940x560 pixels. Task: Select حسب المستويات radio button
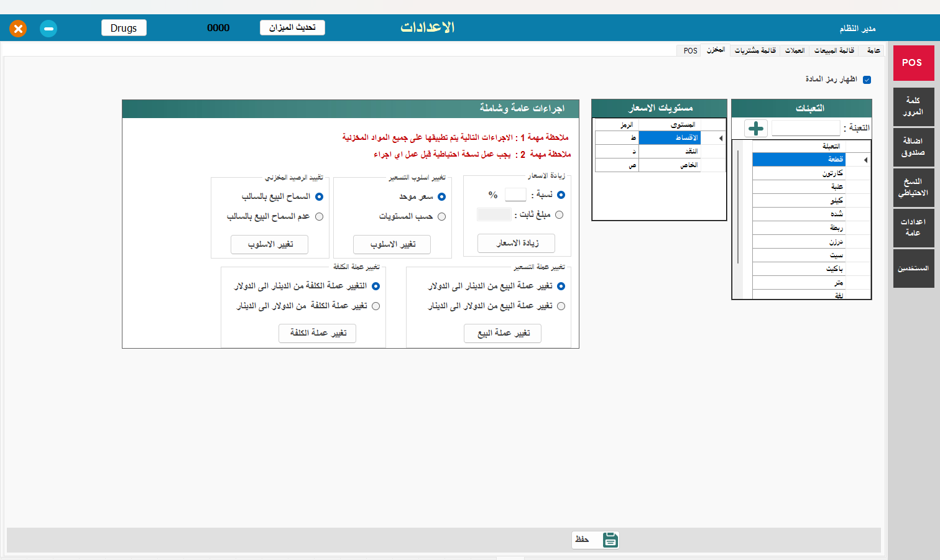coord(442,216)
